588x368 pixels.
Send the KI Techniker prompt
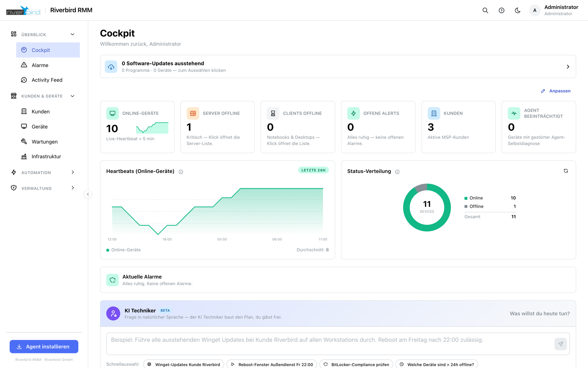(x=560, y=344)
